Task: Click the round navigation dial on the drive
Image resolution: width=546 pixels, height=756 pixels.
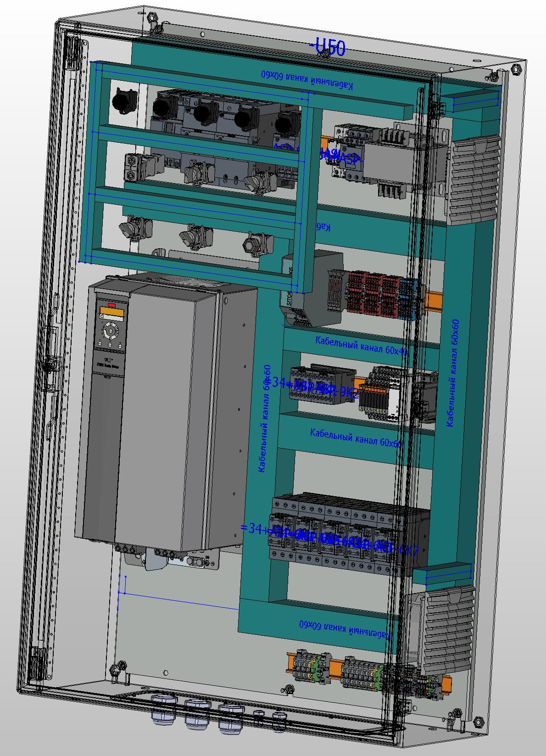Action: [x=110, y=330]
